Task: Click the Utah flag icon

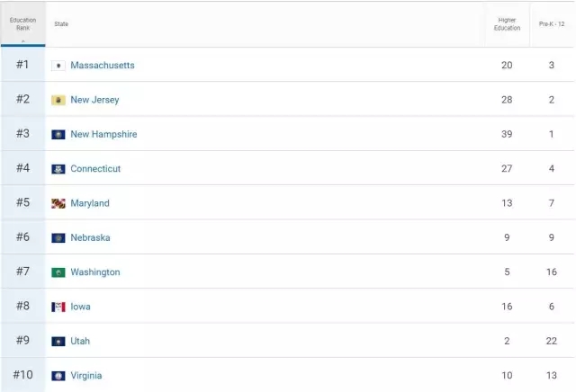Action: pos(58,342)
